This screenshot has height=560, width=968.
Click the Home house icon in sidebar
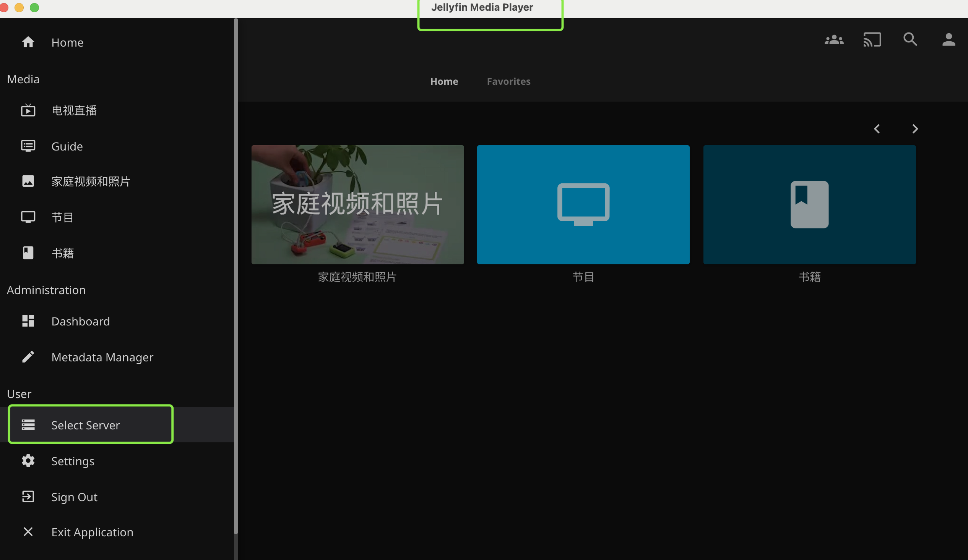28,42
